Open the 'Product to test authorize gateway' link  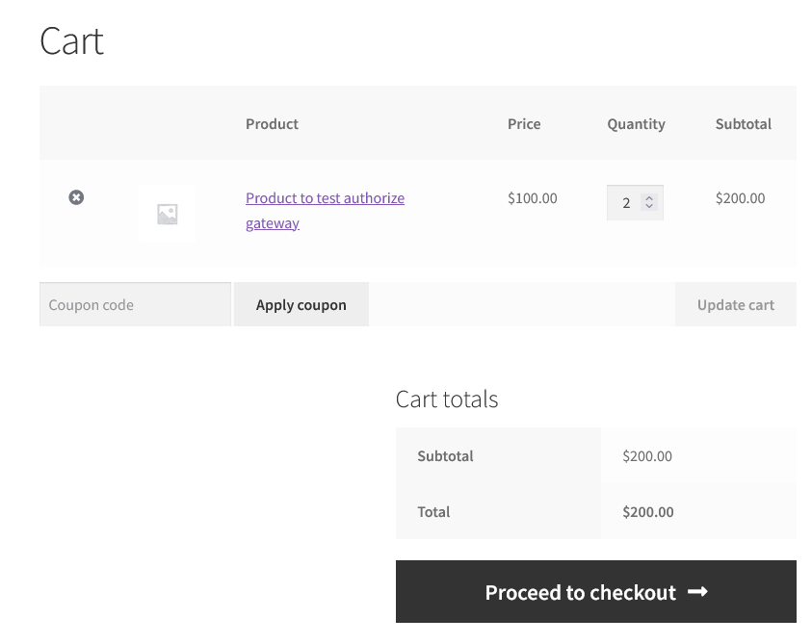(x=325, y=210)
